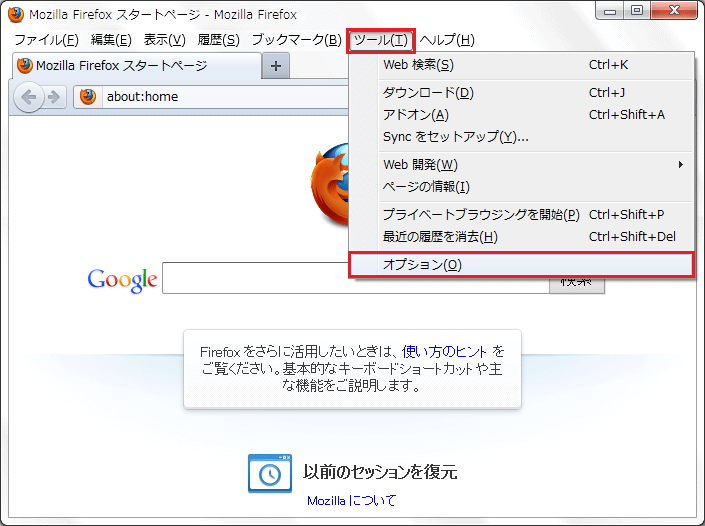705x526 pixels.
Task: Open a new tab with plus button
Action: pyautogui.click(x=276, y=66)
